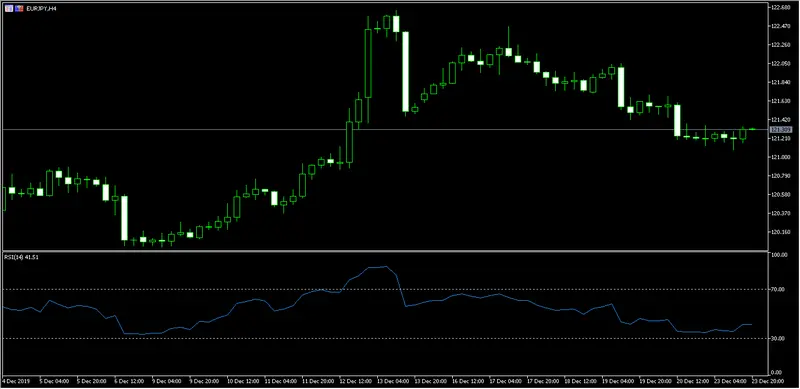
Task: Click the flag icon beside EURJPY,H4
Action: click(19, 8)
